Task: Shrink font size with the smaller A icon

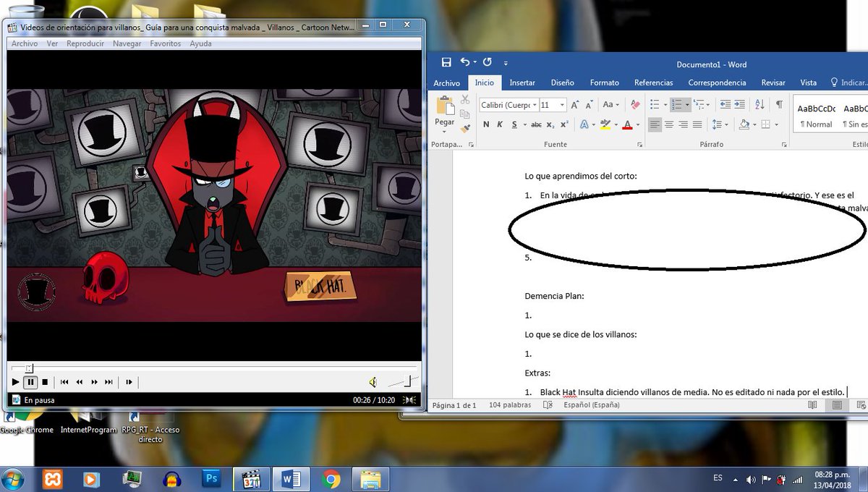Action: (x=589, y=105)
